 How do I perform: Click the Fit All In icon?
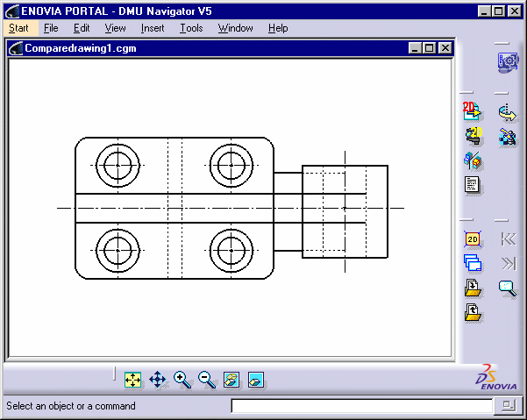(132, 380)
